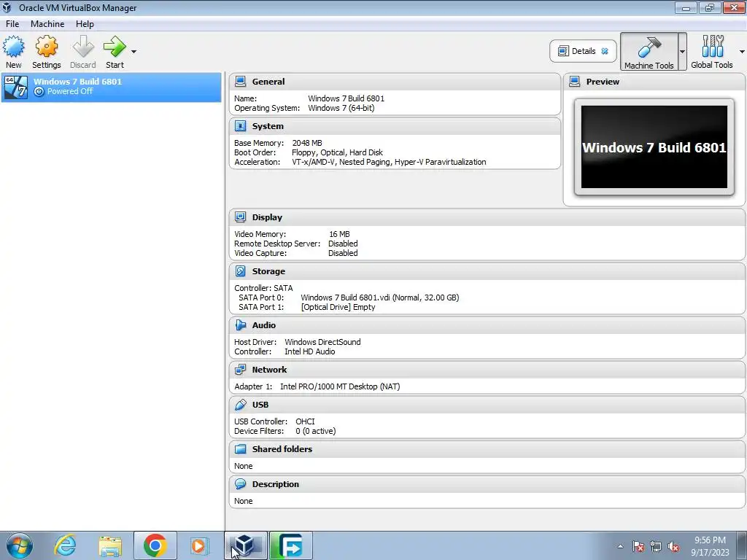Viewport: 747px width, 560px height.
Task: Expand the Machine Tools dropdown arrow
Action: (682, 52)
